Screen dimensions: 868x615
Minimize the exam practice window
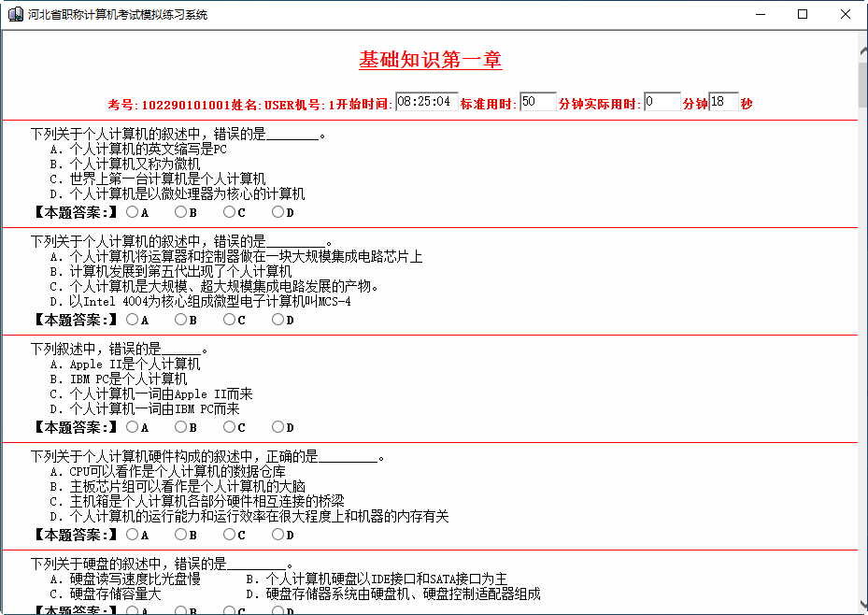click(761, 14)
